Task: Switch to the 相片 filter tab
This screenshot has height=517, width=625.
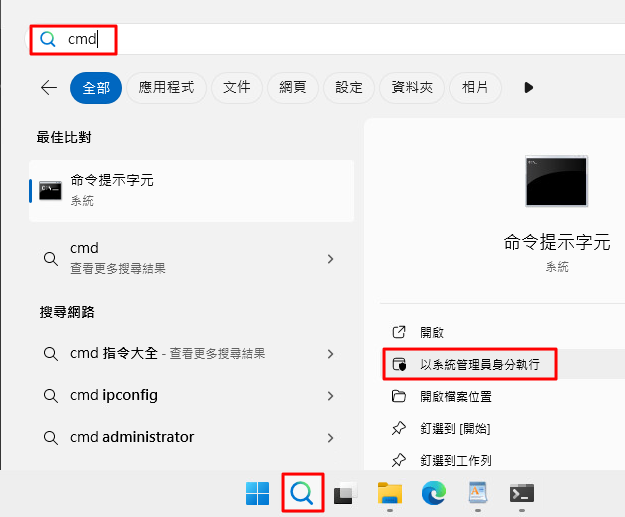Action: click(x=475, y=88)
